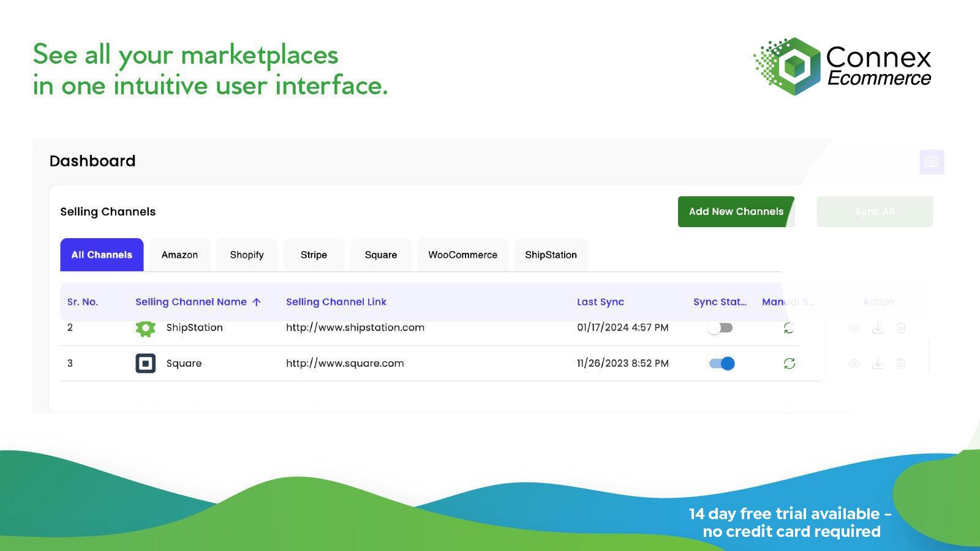
Task: Click the Connex Ecommerce logo
Action: pos(842,66)
